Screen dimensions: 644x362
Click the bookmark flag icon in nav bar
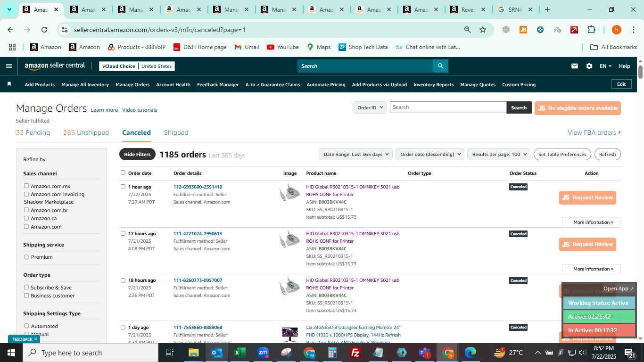9,84
